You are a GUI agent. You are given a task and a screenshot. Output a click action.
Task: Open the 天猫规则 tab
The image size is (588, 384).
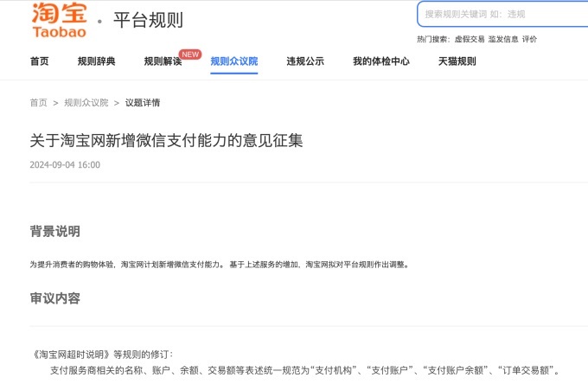457,61
